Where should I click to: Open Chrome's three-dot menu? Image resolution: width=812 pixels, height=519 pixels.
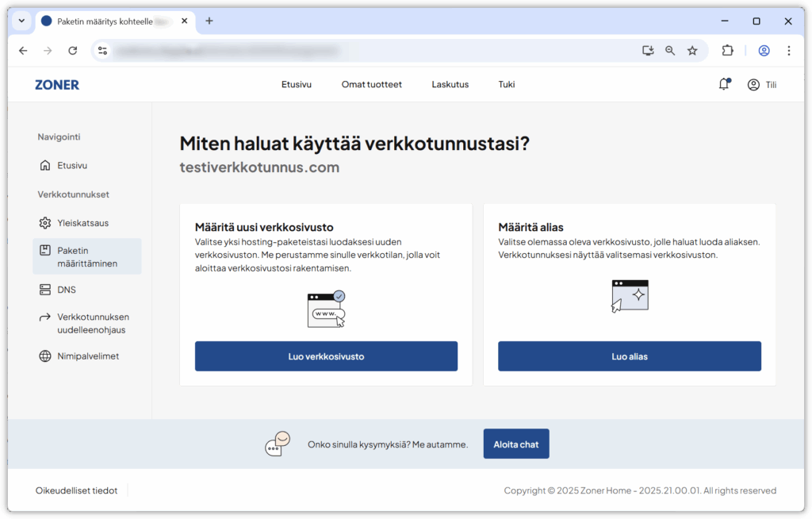pyautogui.click(x=788, y=50)
